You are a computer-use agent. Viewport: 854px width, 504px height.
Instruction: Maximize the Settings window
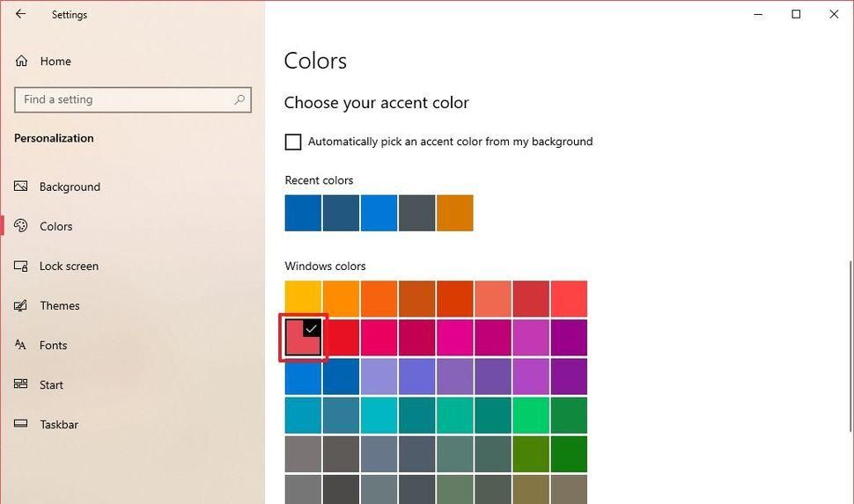pos(796,14)
